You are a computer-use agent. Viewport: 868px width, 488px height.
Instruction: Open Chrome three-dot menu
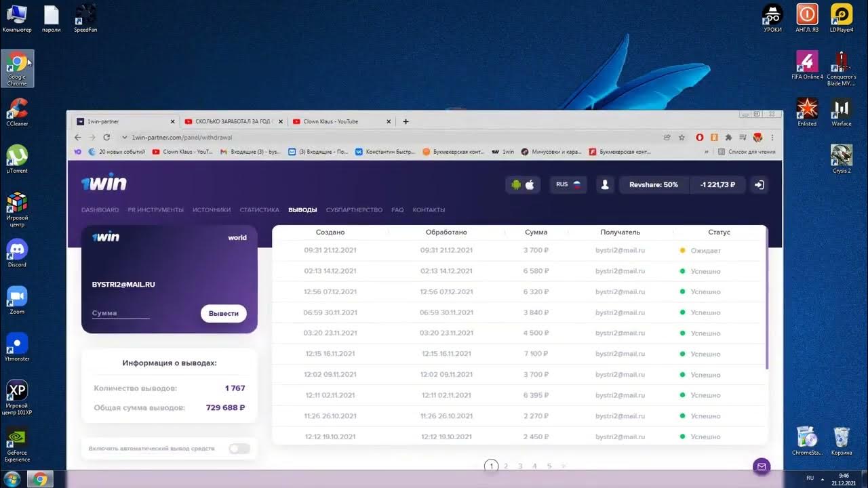coord(772,137)
